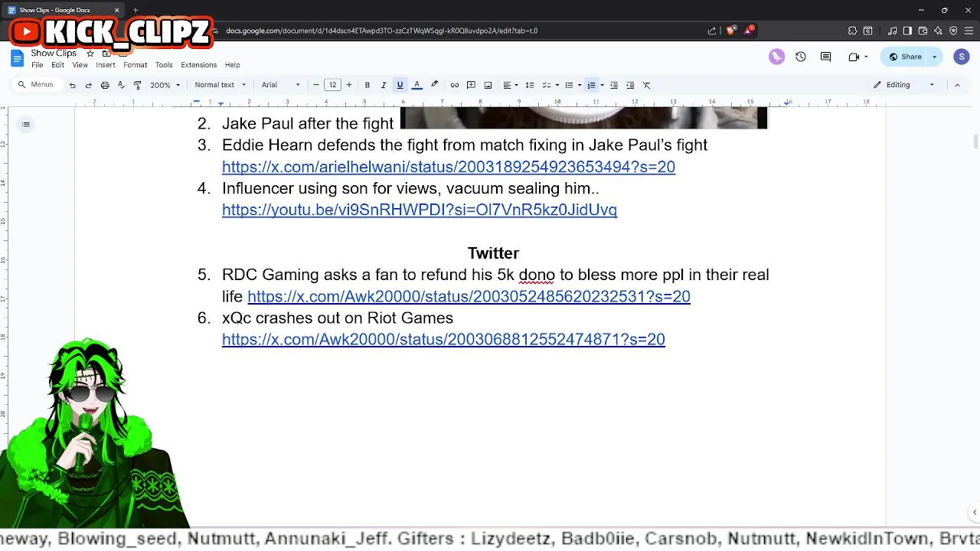Open Brave Rewards triangle icon
Image resolution: width=980 pixels, height=551 pixels.
point(750,31)
